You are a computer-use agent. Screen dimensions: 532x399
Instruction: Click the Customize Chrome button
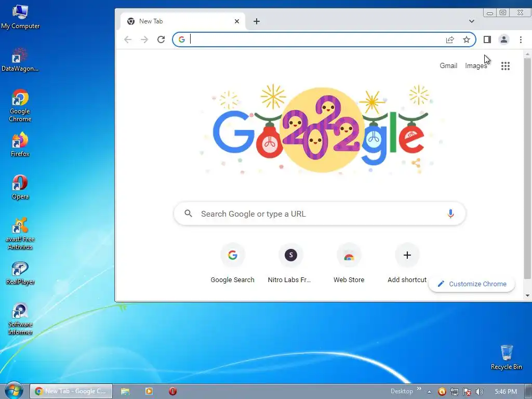pos(472,284)
